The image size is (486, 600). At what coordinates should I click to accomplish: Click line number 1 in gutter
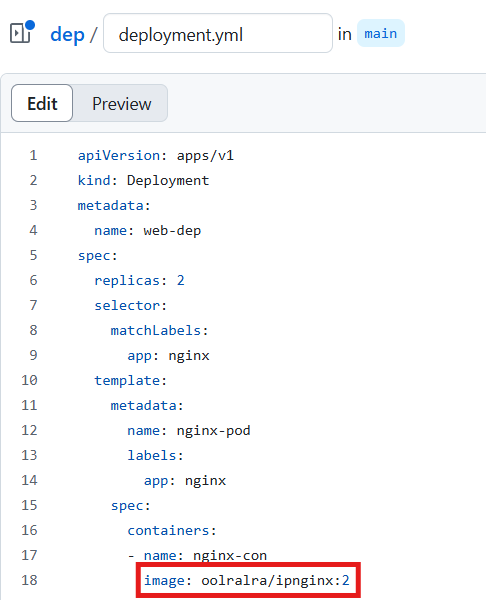pyautogui.click(x=33, y=155)
